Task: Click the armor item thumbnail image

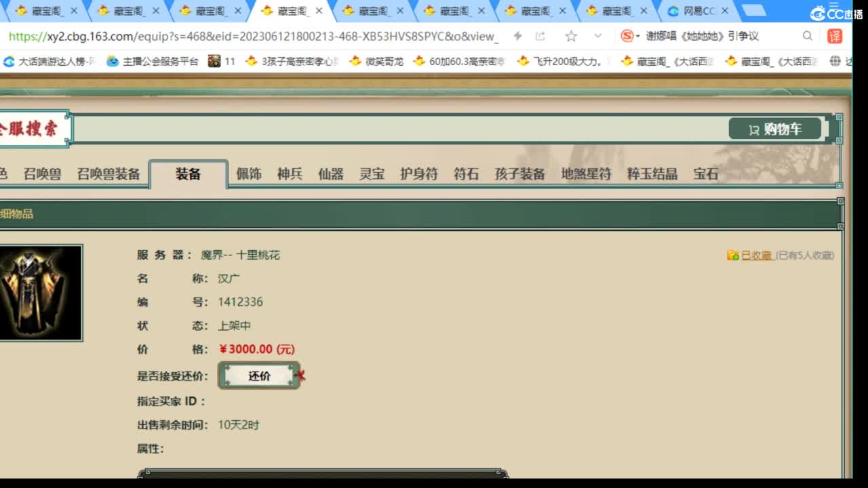Action: tap(41, 293)
